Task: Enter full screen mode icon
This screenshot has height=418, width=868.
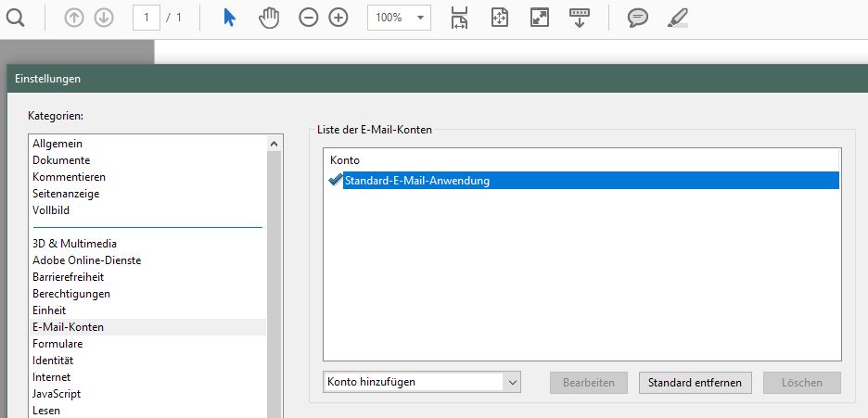Action: click(540, 18)
